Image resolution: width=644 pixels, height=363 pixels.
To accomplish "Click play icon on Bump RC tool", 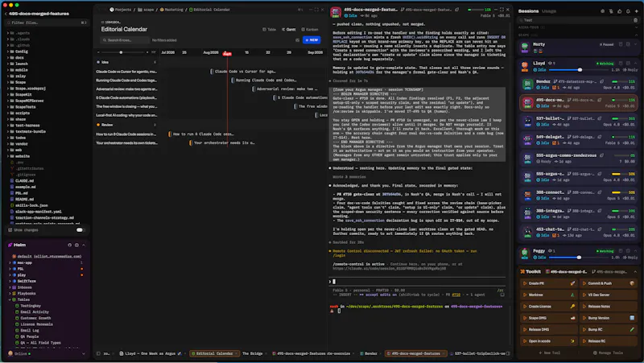I will pos(584,329).
